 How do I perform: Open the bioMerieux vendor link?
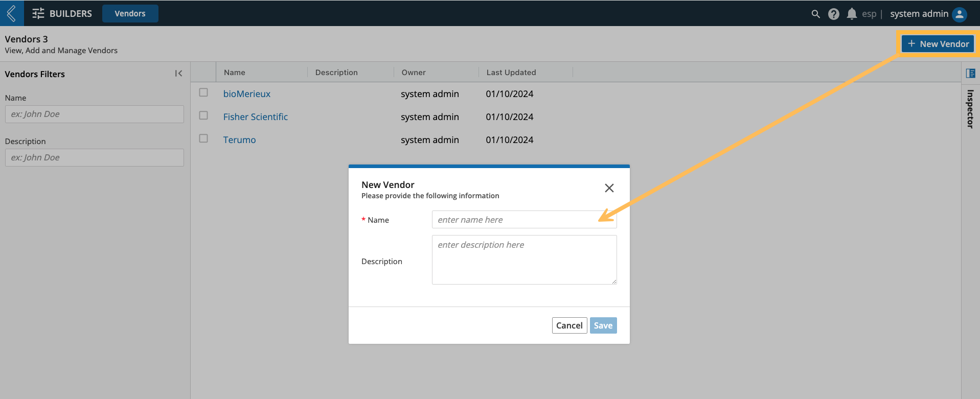point(247,94)
